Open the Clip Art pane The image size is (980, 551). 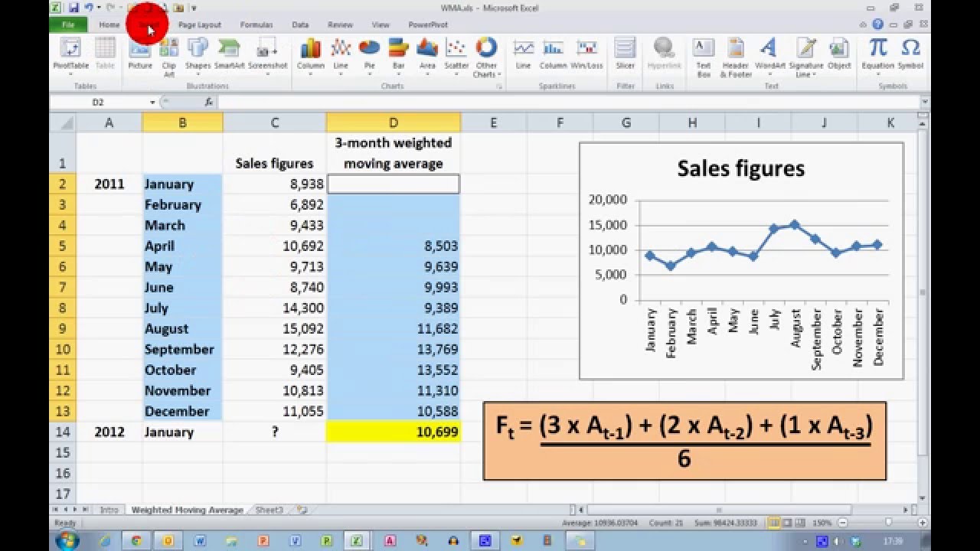[x=169, y=56]
